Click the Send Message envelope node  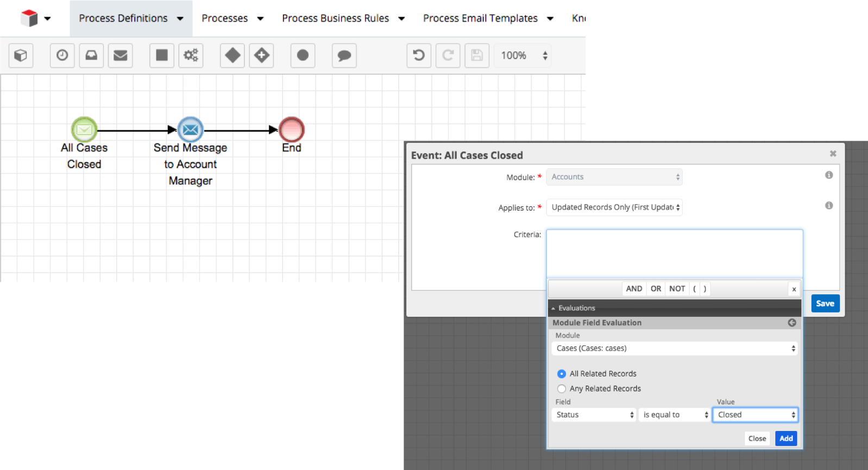point(190,130)
